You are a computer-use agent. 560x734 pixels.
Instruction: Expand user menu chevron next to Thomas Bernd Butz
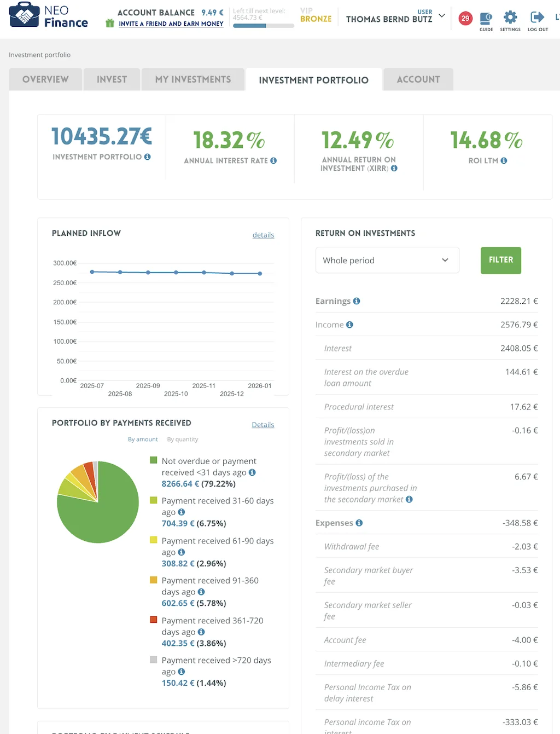[x=442, y=16]
